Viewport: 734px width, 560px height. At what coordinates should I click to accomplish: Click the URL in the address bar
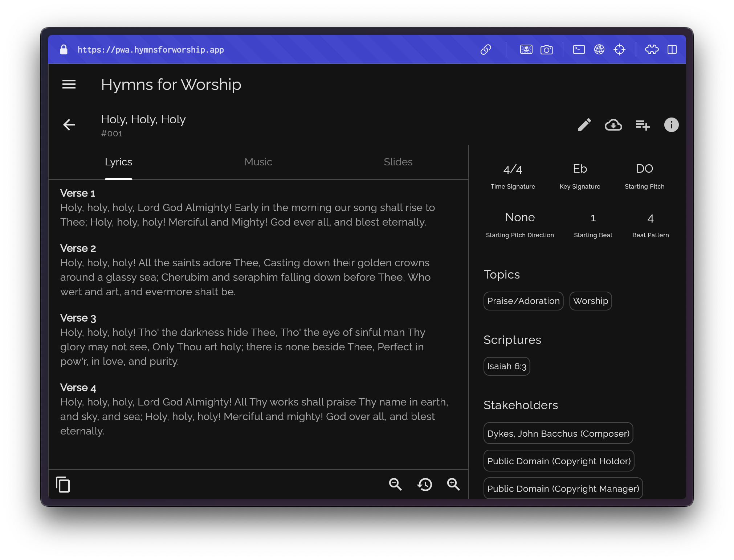(151, 50)
